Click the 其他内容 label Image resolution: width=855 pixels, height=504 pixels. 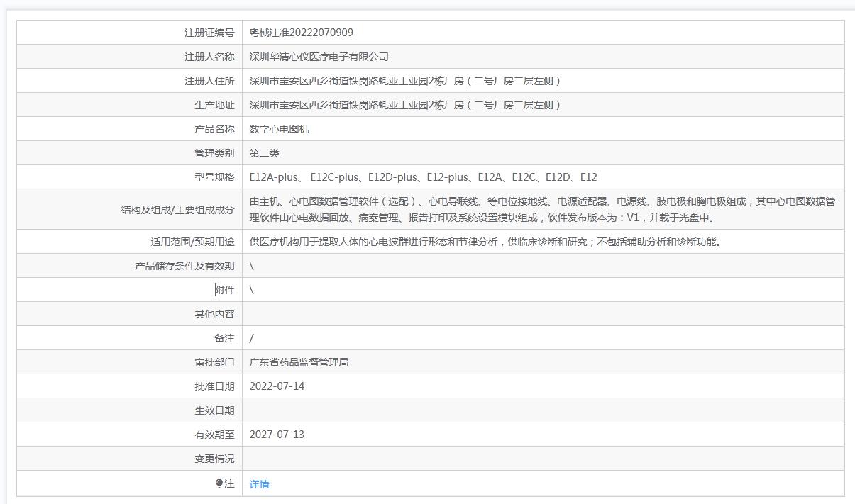click(214, 314)
